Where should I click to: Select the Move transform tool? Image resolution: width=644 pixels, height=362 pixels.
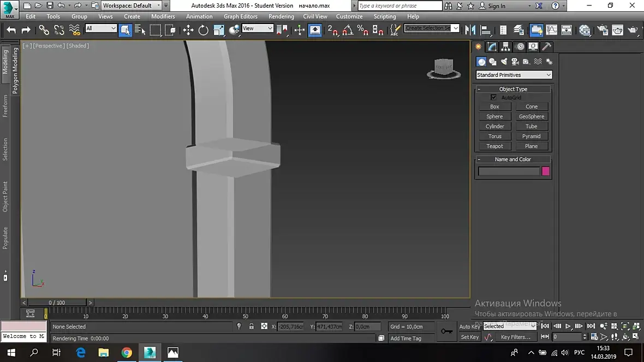pyautogui.click(x=188, y=30)
